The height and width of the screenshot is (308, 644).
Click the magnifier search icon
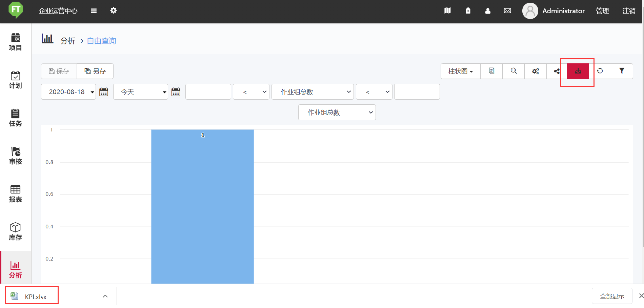[514, 71]
